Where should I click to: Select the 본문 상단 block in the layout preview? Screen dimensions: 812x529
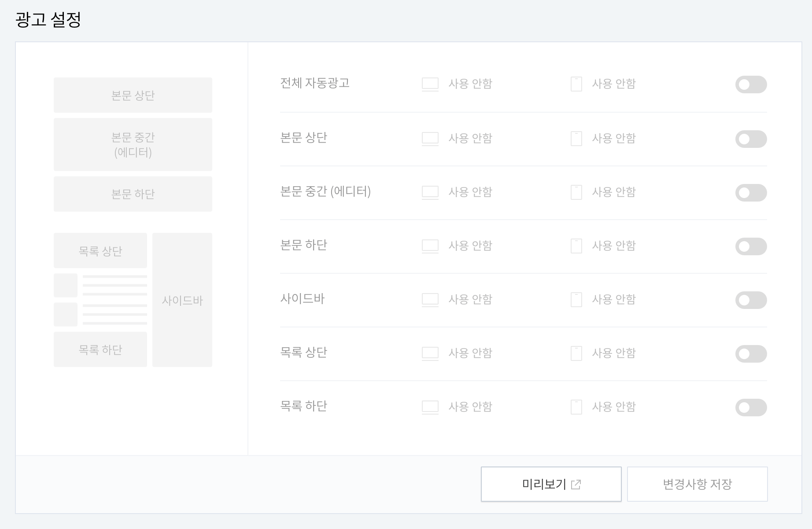[x=133, y=94]
